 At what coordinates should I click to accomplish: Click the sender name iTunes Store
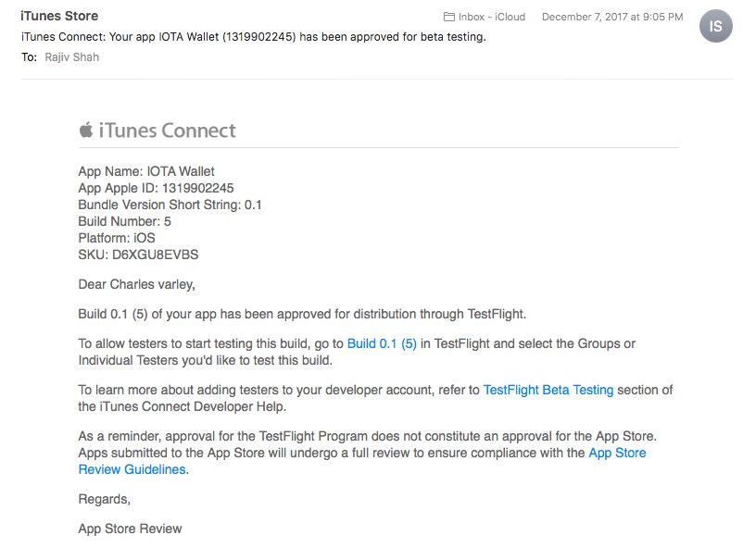[x=59, y=16]
